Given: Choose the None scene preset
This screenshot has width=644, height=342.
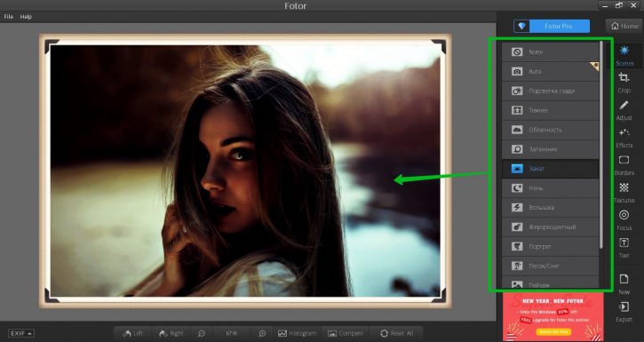Looking at the screenshot, I should 551,52.
